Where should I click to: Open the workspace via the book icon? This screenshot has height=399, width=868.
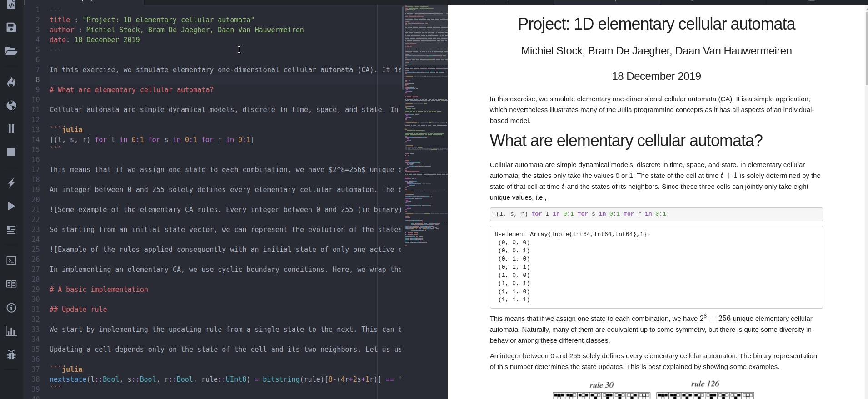coord(11,284)
